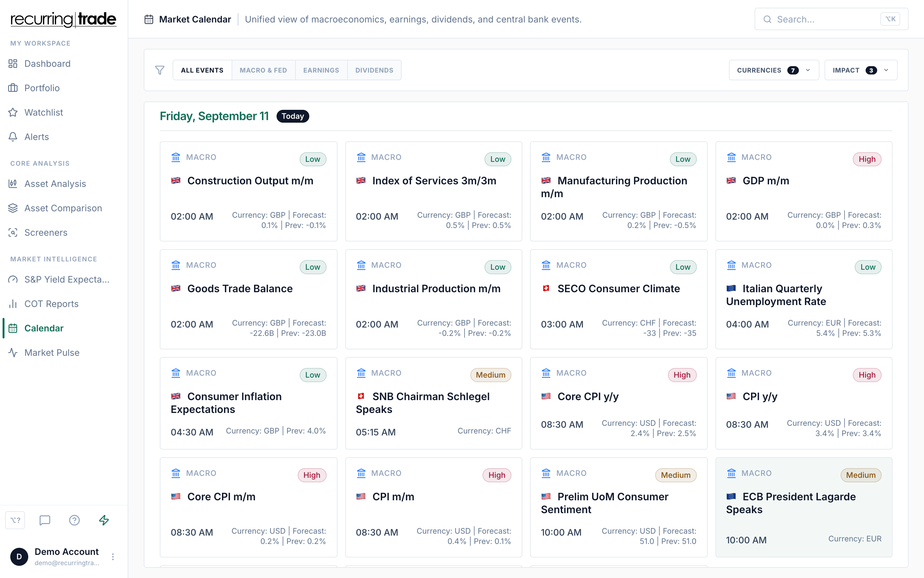Screen dimensions: 924x578
Task: Open Demo Account options menu dots
Action: pyautogui.click(x=113, y=556)
